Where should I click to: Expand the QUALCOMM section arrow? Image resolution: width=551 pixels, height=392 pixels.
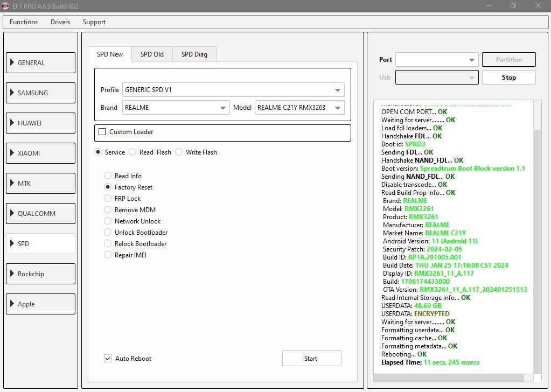(x=12, y=213)
